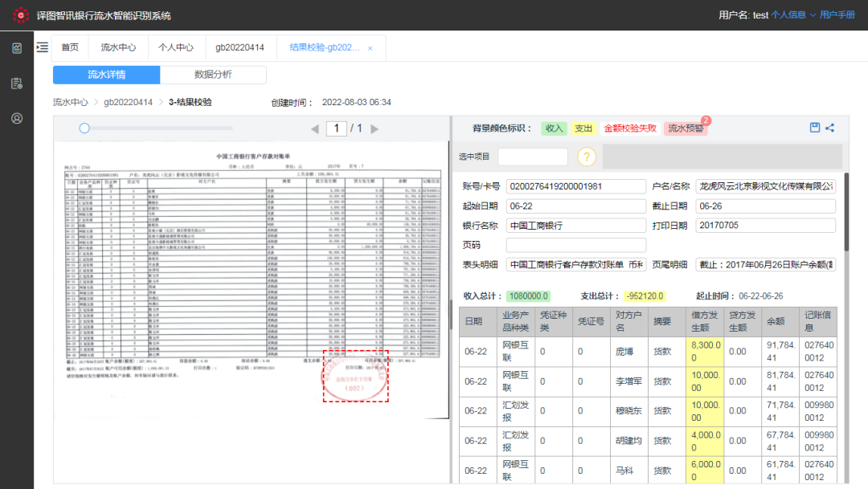
Task: Collapse the sidebar with the menu fold icon
Action: click(43, 48)
